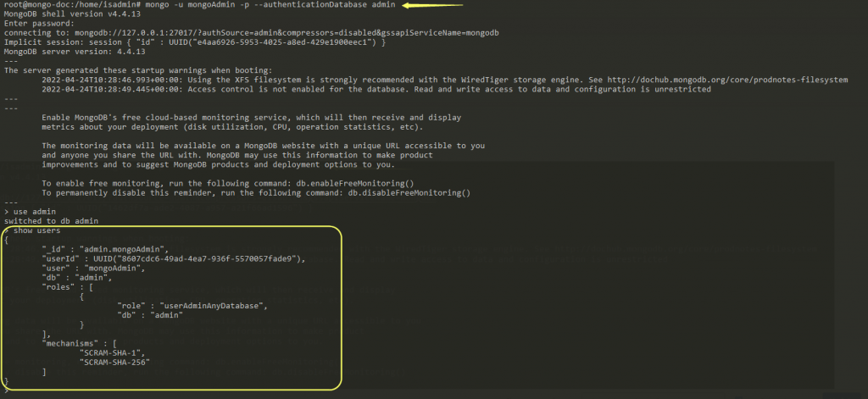Open the dochub.mongodb.org prodnotes-filesystem URL
The height and width of the screenshot is (399, 868).
pos(724,80)
